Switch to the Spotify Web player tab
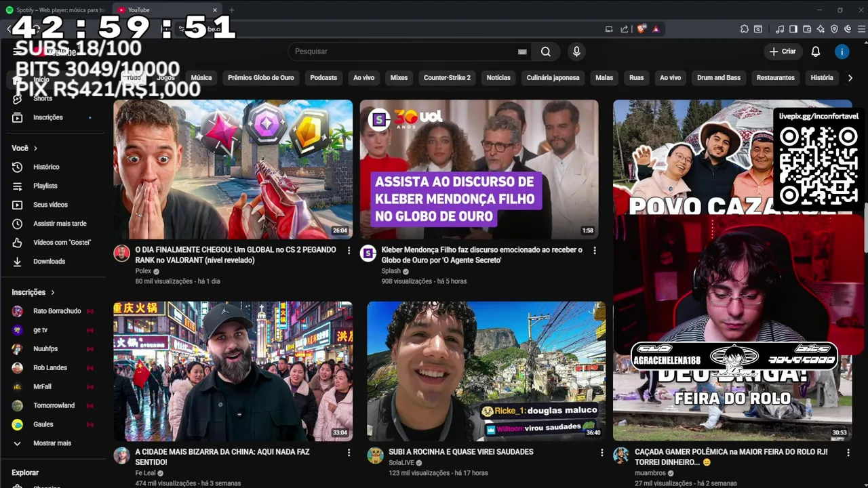The width and height of the screenshot is (868, 488). pyautogui.click(x=56, y=10)
